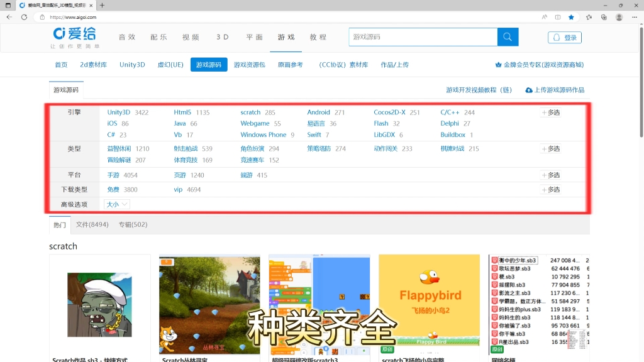The width and height of the screenshot is (644, 362).
Task: Filter by 免费 download type
Action: (x=113, y=190)
